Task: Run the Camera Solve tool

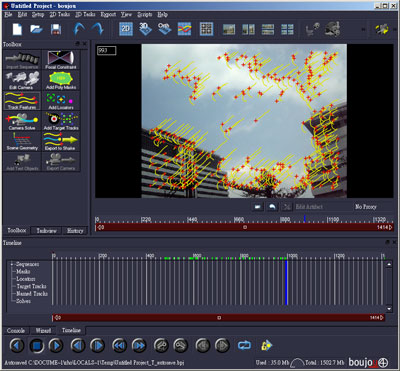Action: (22, 121)
